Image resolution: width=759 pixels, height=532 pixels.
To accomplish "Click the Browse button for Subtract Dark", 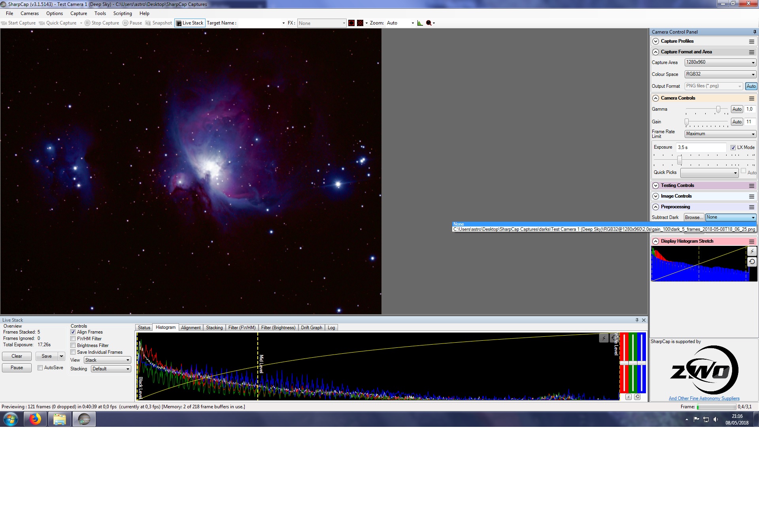I will pyautogui.click(x=694, y=217).
